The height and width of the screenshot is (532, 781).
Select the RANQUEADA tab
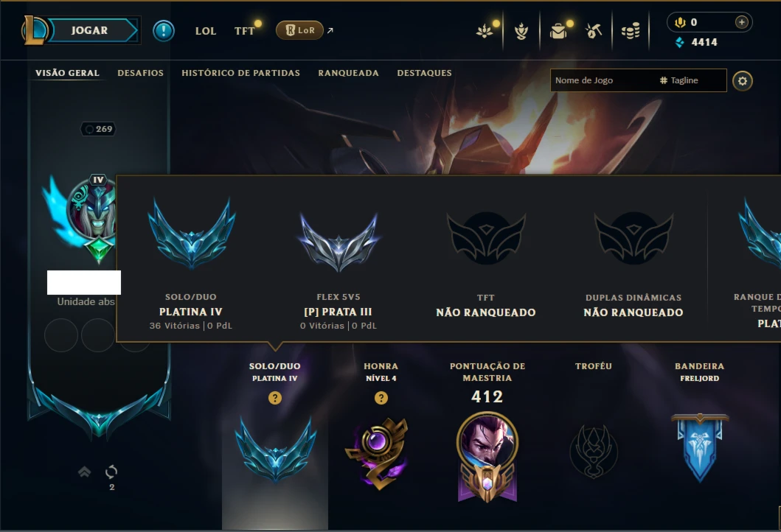(348, 73)
